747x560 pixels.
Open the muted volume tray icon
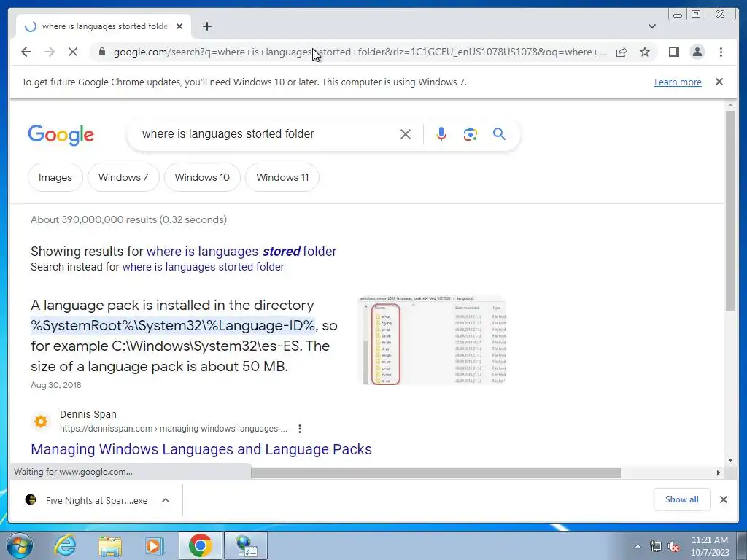673,547
